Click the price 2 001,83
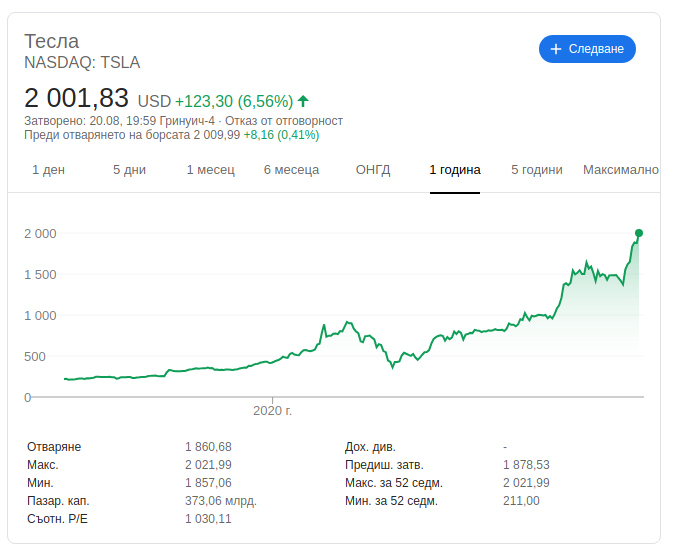This screenshot has width=675, height=558. (x=76, y=98)
